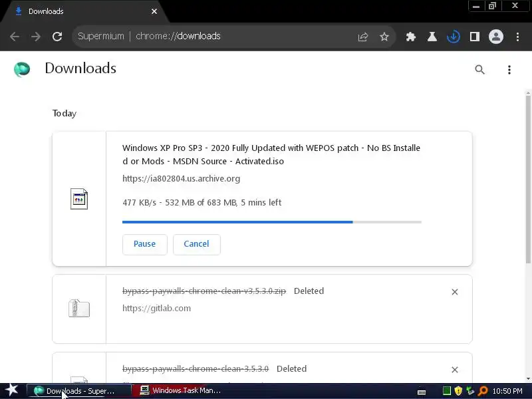Click the keyboard tray icon
532x399 pixels.
coord(422,392)
